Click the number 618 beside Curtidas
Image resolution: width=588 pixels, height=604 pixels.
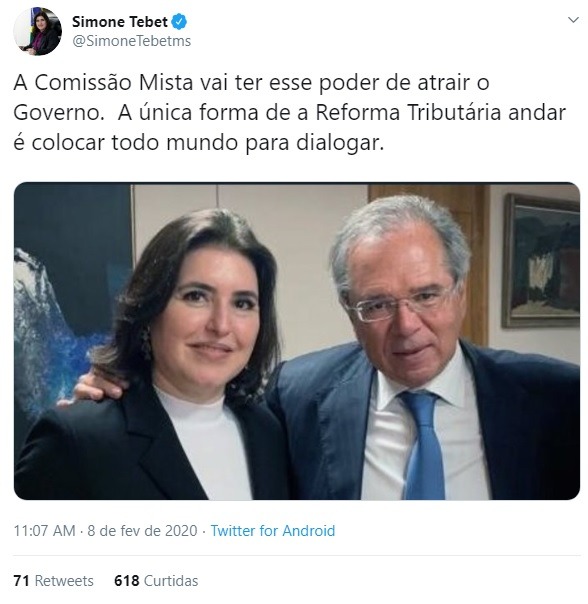127,581
